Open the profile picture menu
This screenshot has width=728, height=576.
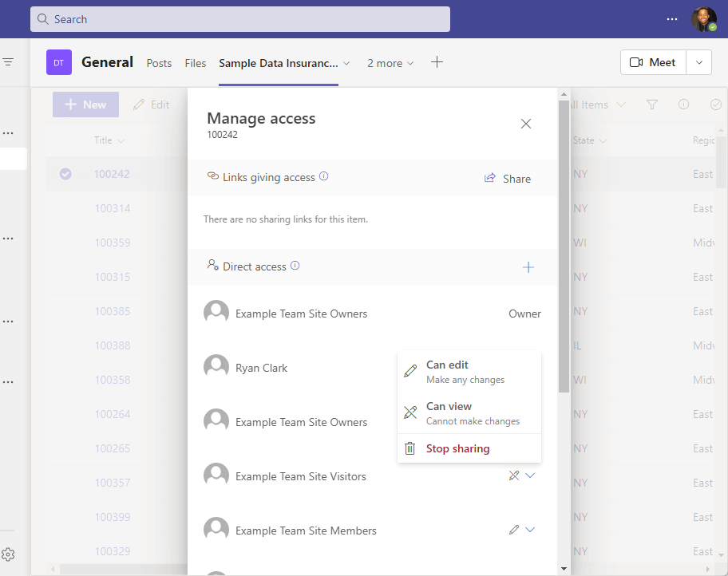[704, 19]
